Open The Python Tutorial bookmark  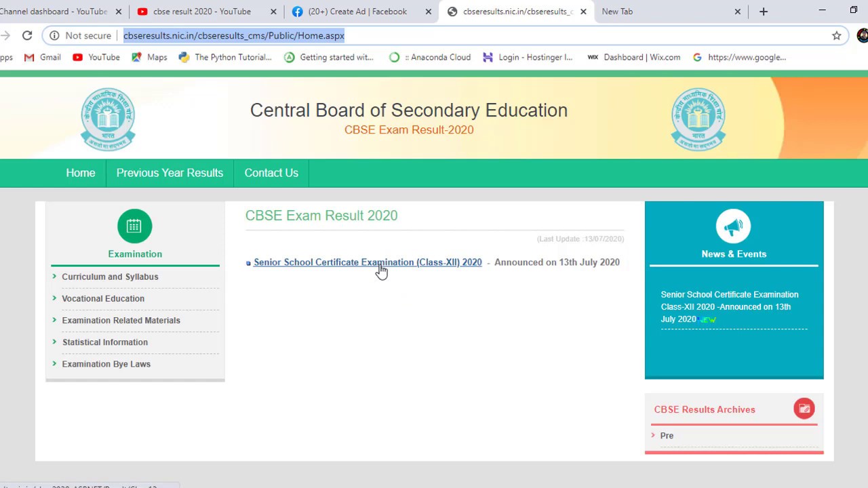tap(224, 57)
